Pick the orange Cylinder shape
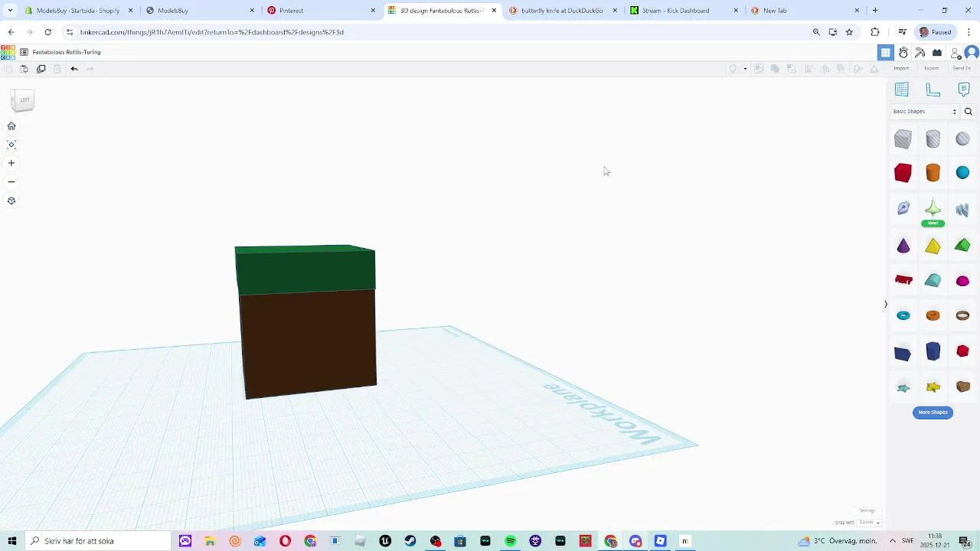This screenshot has width=980, height=551. coord(933,173)
